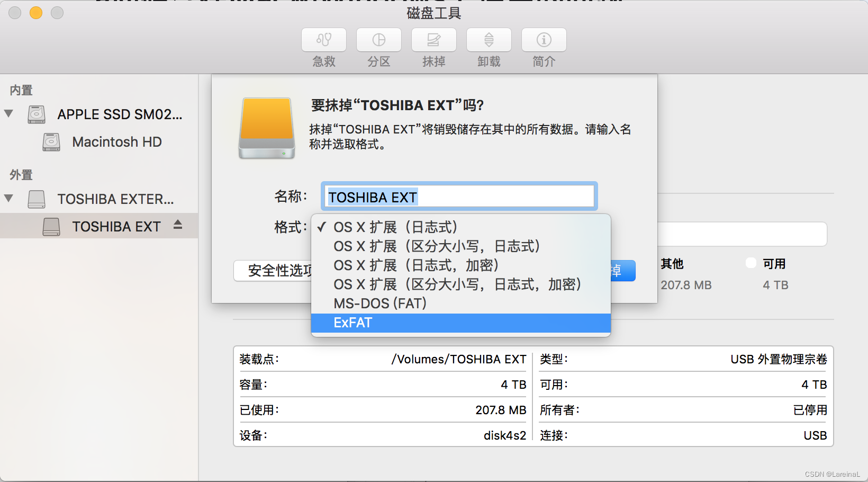This screenshot has width=868, height=482.
Task: Select TOSHIBA EXT volume row
Action: coord(100,226)
